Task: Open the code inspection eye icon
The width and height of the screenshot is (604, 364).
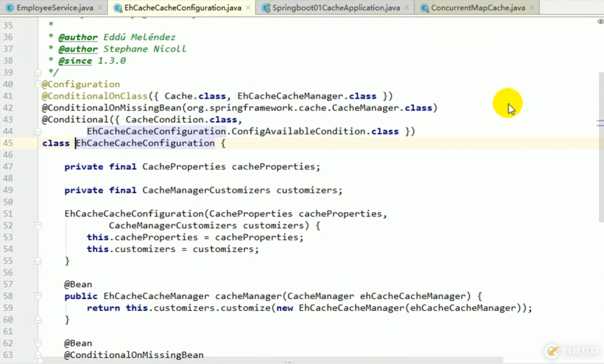Action: [600, 22]
